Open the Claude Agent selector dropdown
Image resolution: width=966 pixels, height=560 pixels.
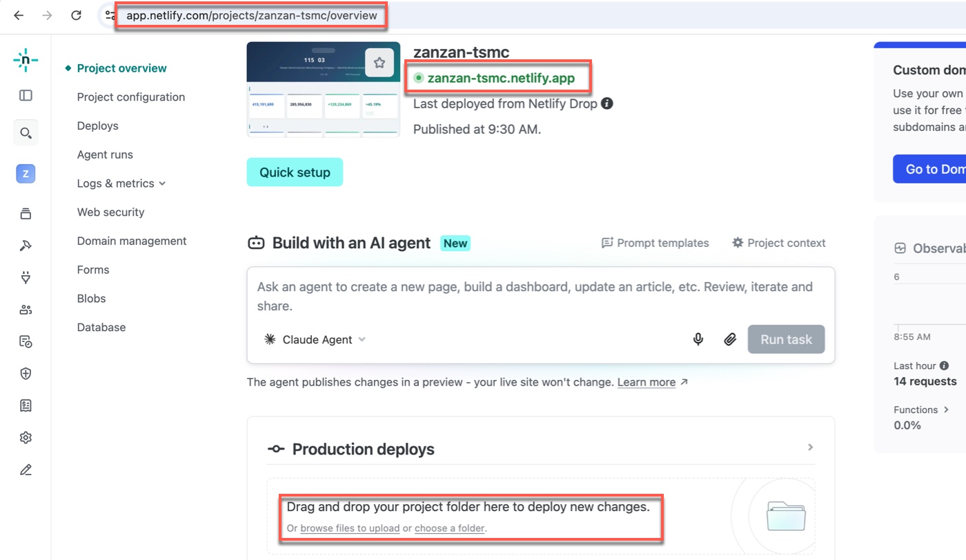[315, 339]
